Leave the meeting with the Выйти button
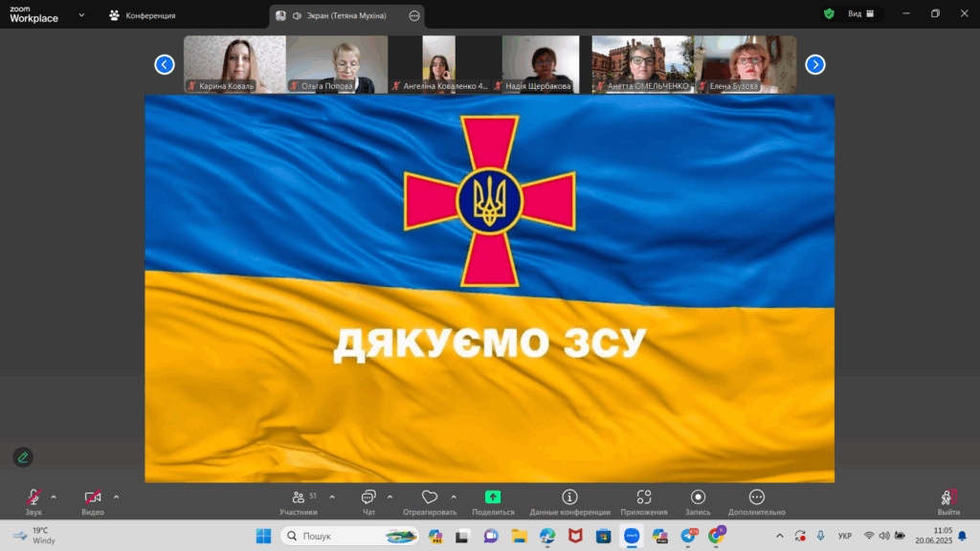 point(948,501)
